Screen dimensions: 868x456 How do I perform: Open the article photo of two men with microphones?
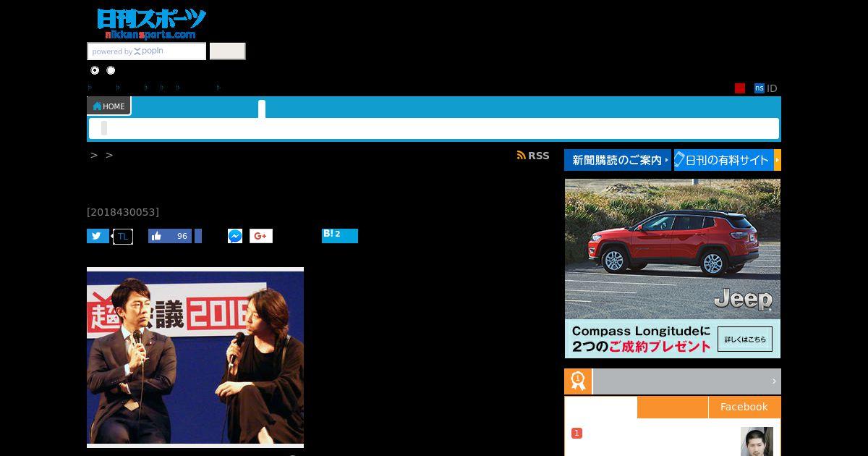coord(195,358)
